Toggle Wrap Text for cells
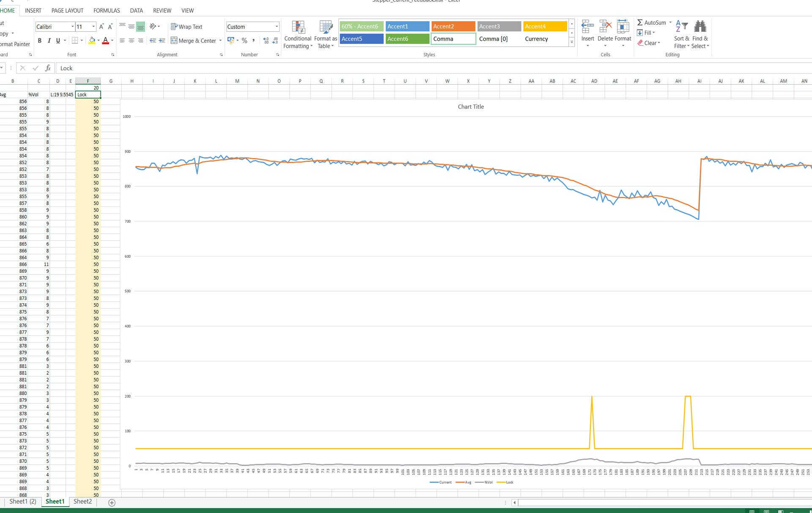Image resolution: width=812 pixels, height=513 pixels. [x=187, y=27]
